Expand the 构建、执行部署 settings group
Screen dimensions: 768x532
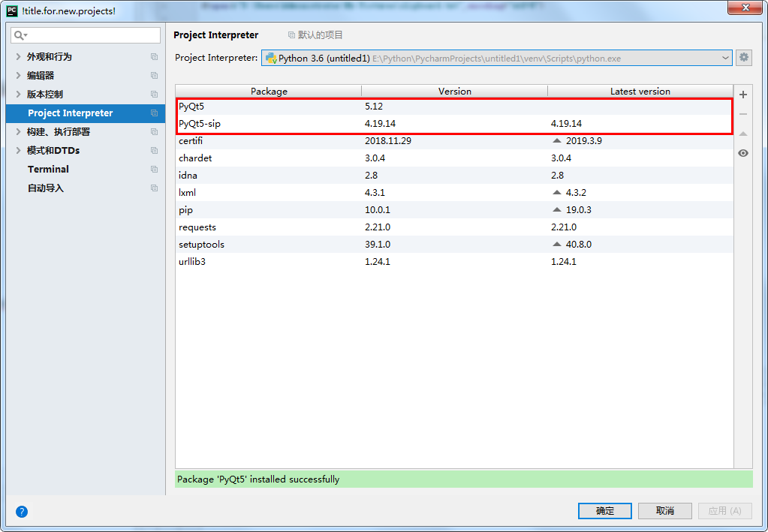point(18,131)
